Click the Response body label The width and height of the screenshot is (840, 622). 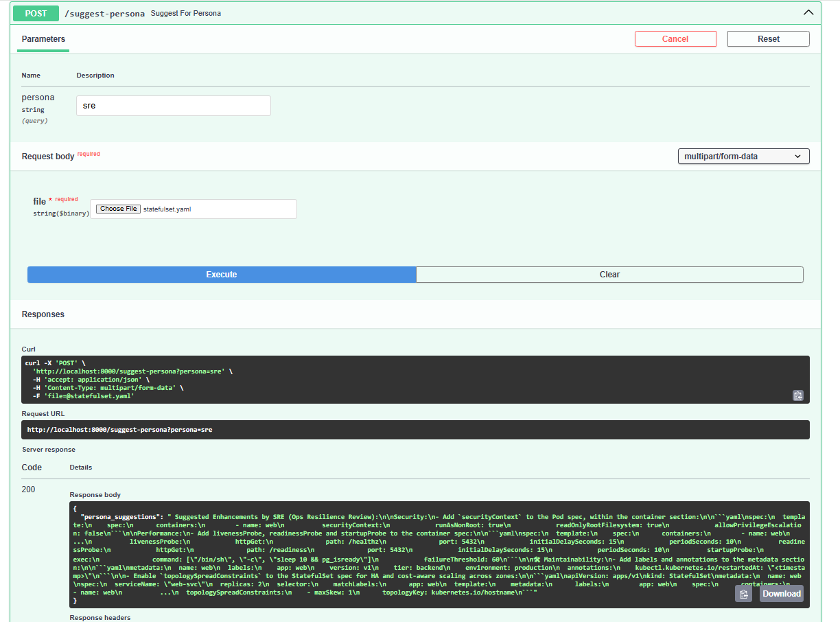point(96,495)
